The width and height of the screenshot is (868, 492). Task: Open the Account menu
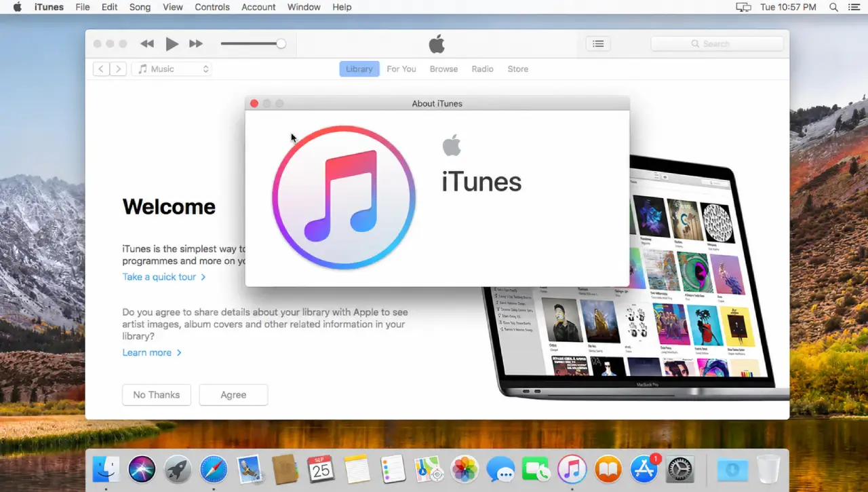[258, 7]
